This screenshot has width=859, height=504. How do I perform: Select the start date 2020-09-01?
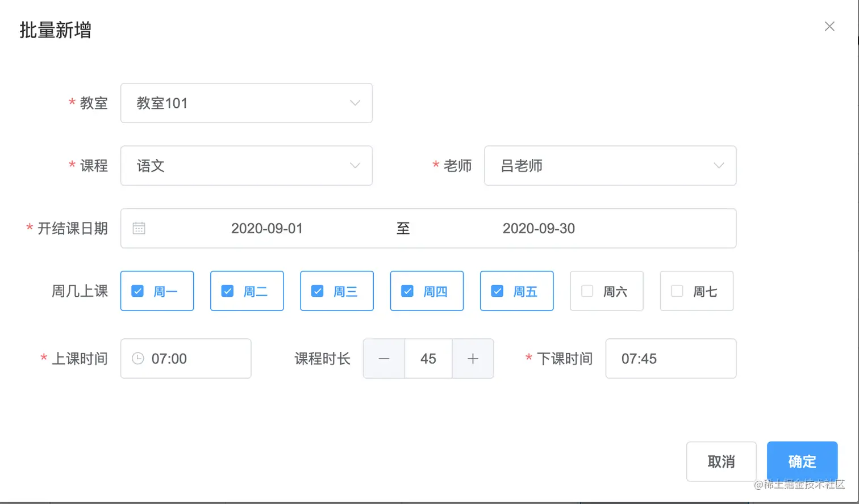[x=267, y=228]
